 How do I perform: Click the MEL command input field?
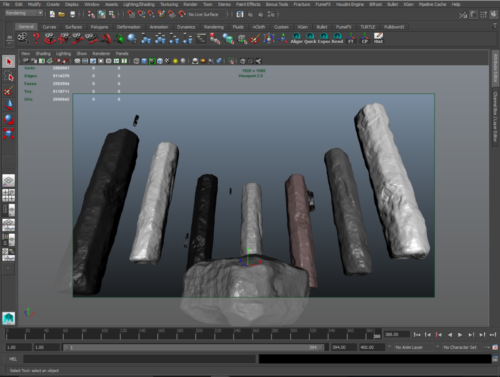139,359
